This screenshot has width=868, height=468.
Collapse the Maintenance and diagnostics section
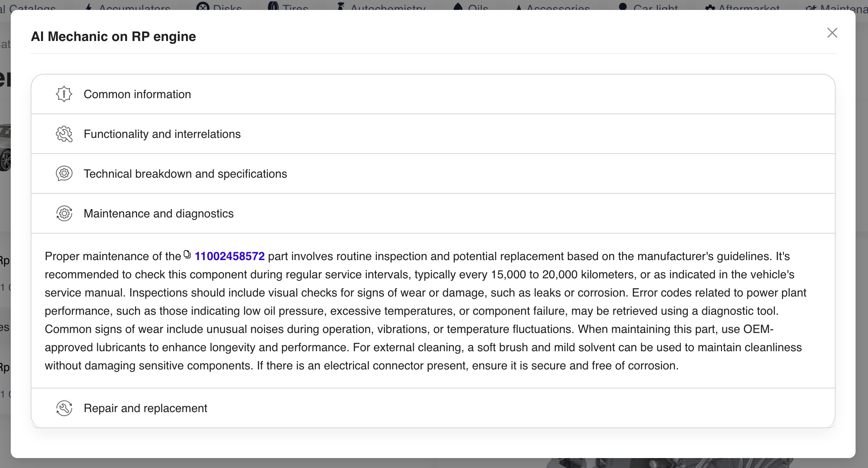159,214
